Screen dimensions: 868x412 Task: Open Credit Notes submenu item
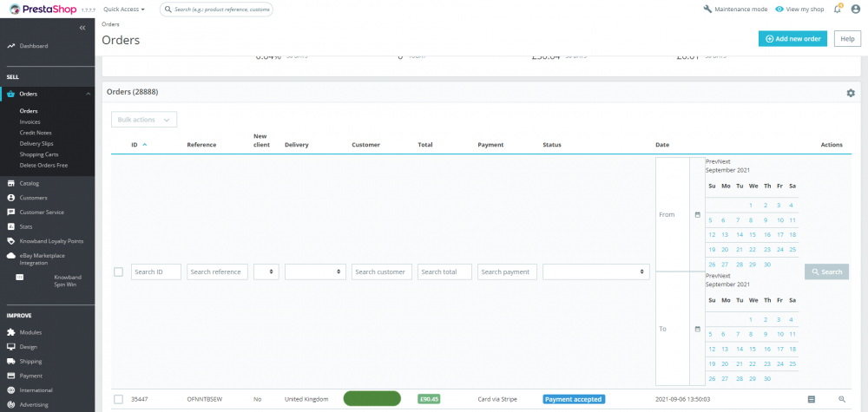click(36, 133)
